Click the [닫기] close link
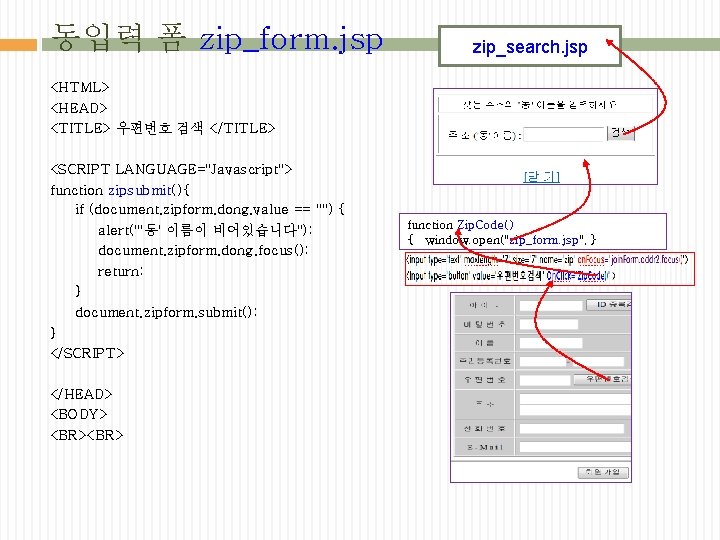The width and height of the screenshot is (720, 540). coord(542,176)
